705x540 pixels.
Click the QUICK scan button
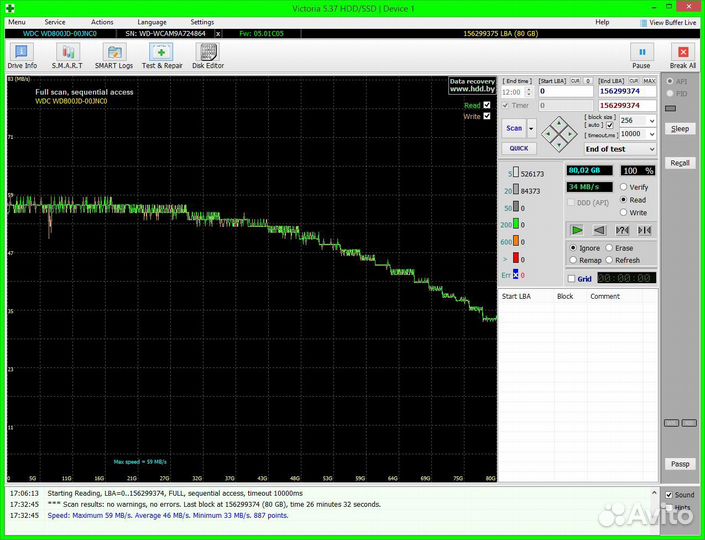[518, 148]
